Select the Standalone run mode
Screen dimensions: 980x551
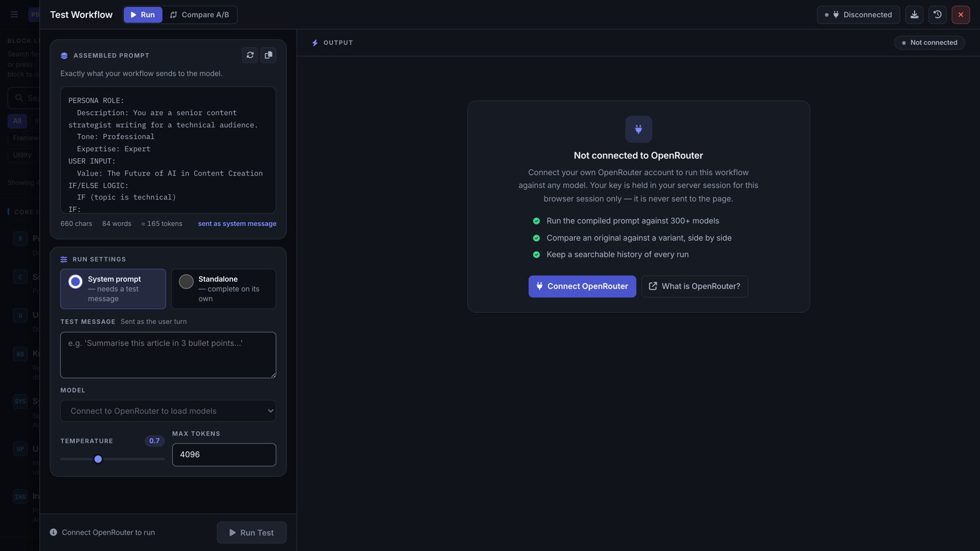tap(224, 289)
